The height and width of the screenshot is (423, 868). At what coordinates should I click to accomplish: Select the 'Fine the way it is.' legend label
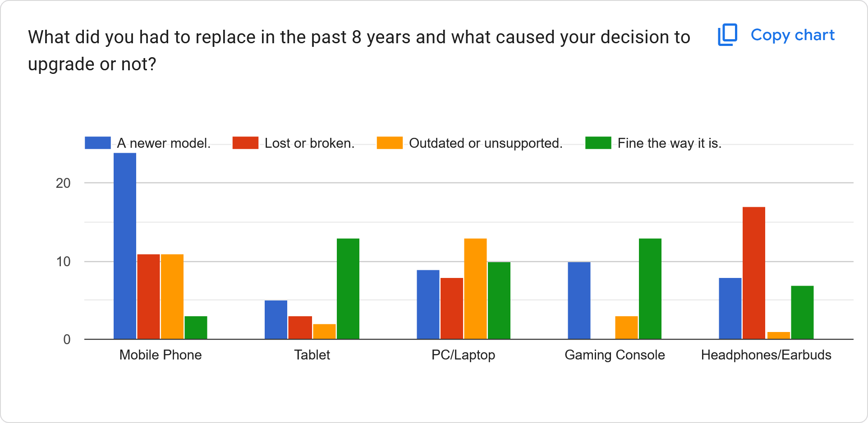click(x=669, y=143)
